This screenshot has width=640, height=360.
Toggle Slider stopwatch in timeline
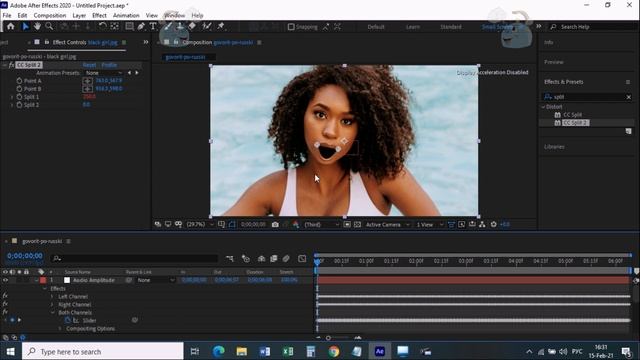pyautogui.click(x=68, y=320)
